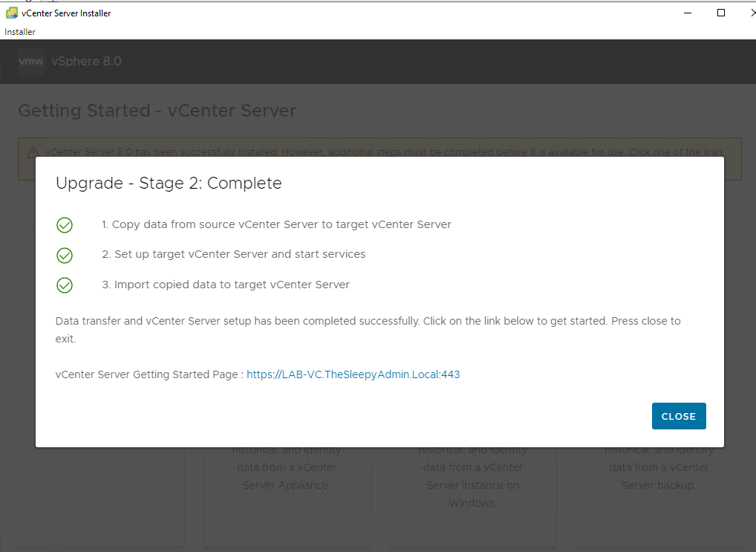
Task: Click the warning triangle in the notice banner
Action: coord(34,151)
